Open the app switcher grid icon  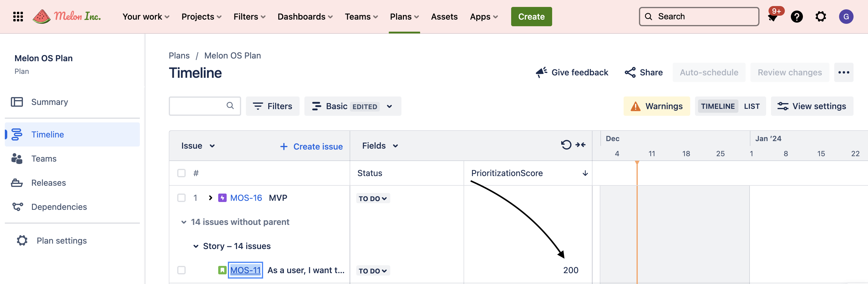tap(18, 17)
